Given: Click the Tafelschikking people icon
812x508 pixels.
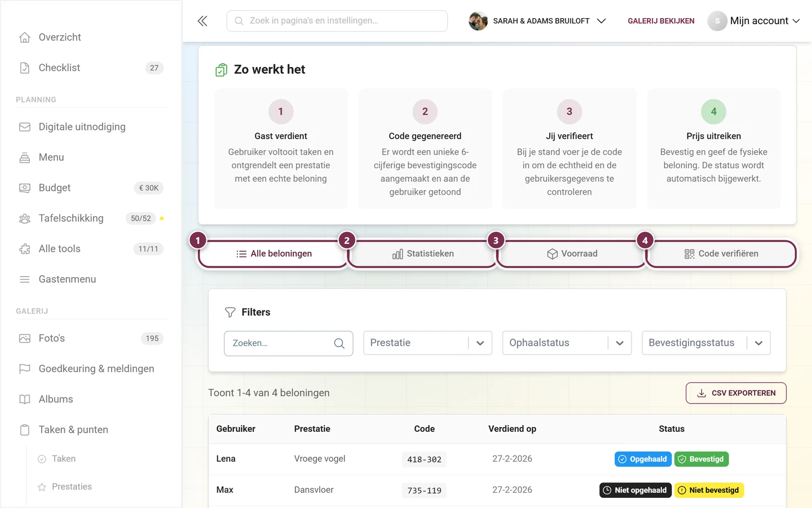Looking at the screenshot, I should click(25, 218).
